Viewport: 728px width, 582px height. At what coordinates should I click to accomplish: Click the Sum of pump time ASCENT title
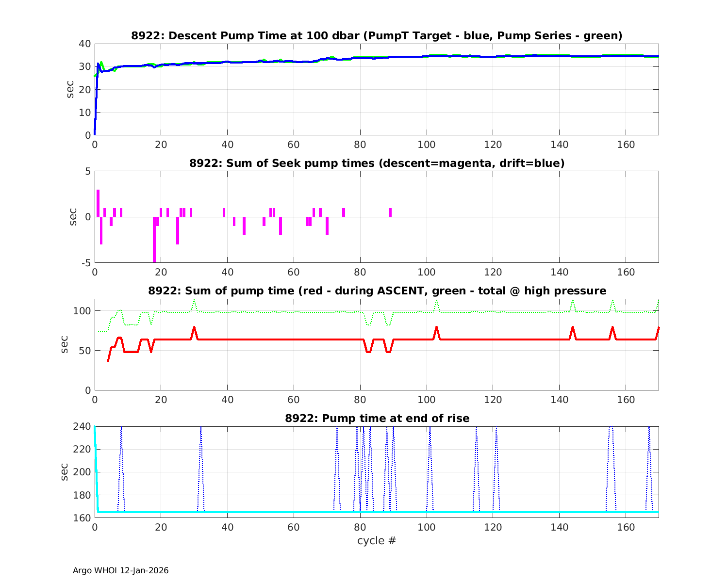tap(377, 291)
